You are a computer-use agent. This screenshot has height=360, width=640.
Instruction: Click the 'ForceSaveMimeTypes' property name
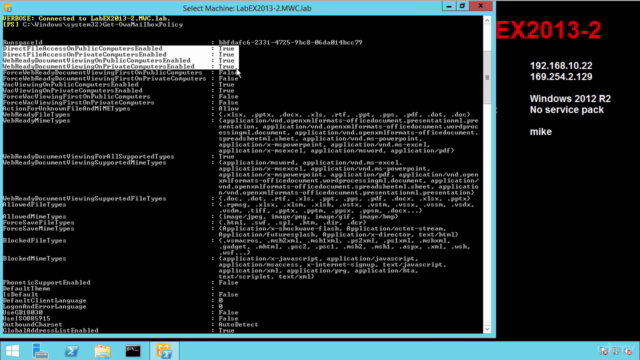click(x=39, y=228)
